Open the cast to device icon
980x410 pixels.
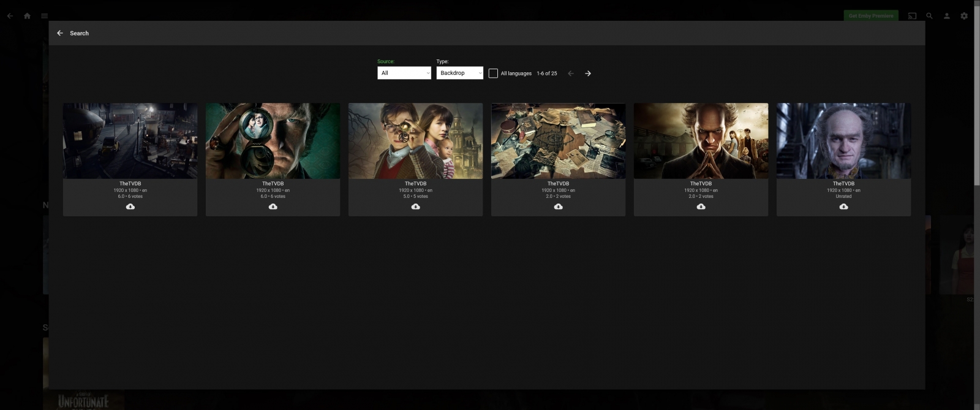[912, 16]
